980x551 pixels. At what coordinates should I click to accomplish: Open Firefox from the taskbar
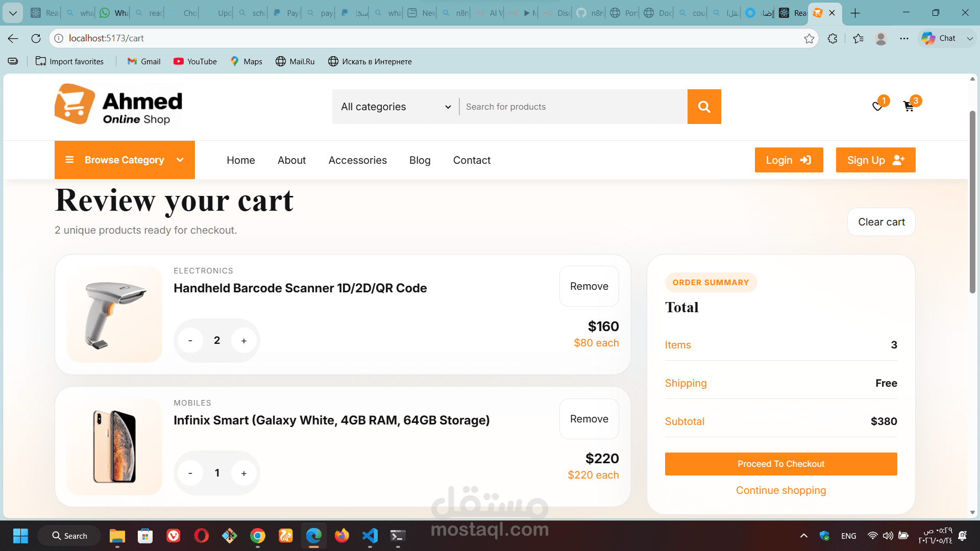(x=341, y=536)
